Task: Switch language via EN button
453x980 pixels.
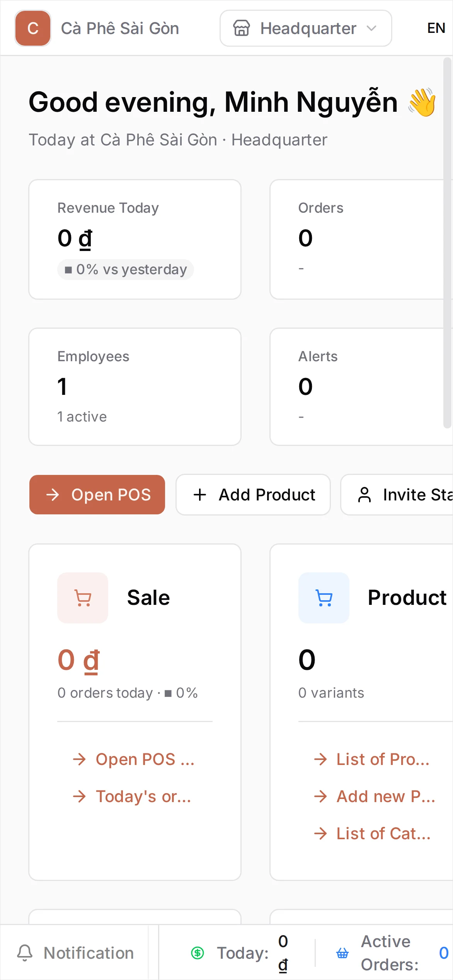Action: click(436, 28)
